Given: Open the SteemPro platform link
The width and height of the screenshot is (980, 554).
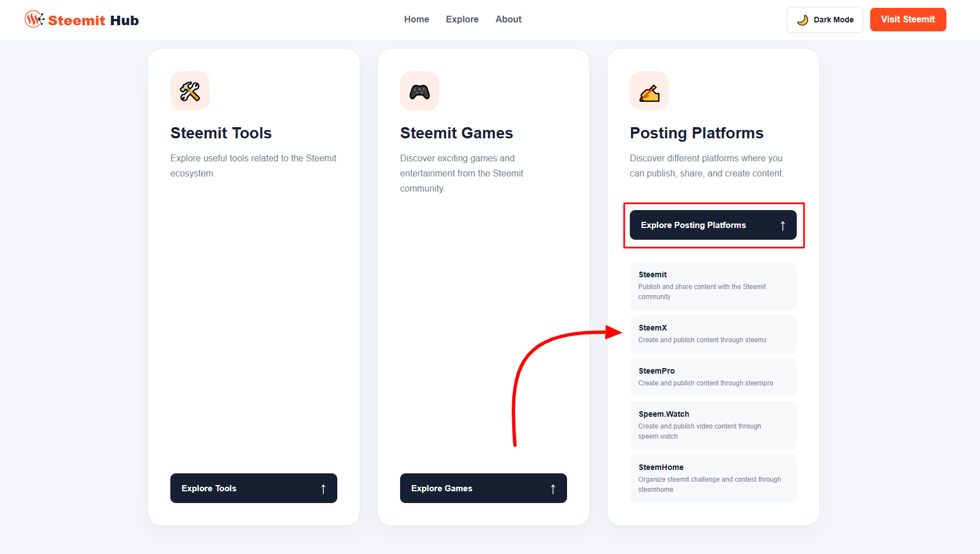Looking at the screenshot, I should pyautogui.click(x=713, y=377).
